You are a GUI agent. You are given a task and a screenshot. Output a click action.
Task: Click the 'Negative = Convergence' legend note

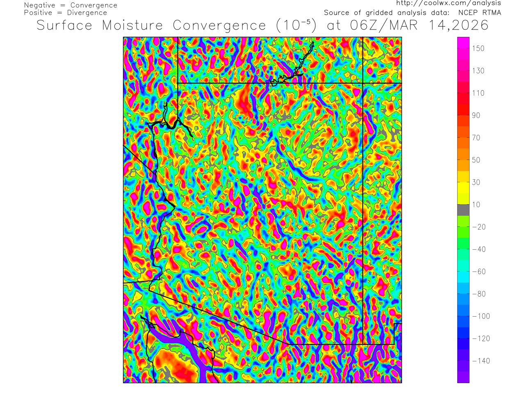point(71,5)
